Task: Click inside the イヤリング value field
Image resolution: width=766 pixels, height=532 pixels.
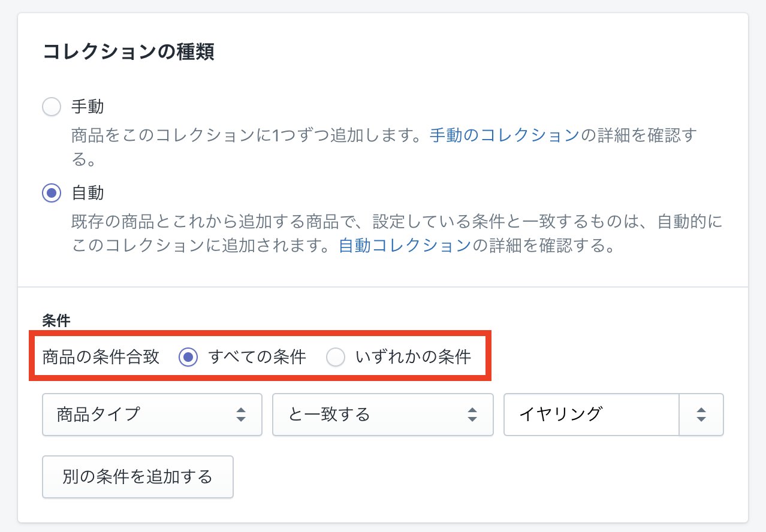Action: click(592, 414)
